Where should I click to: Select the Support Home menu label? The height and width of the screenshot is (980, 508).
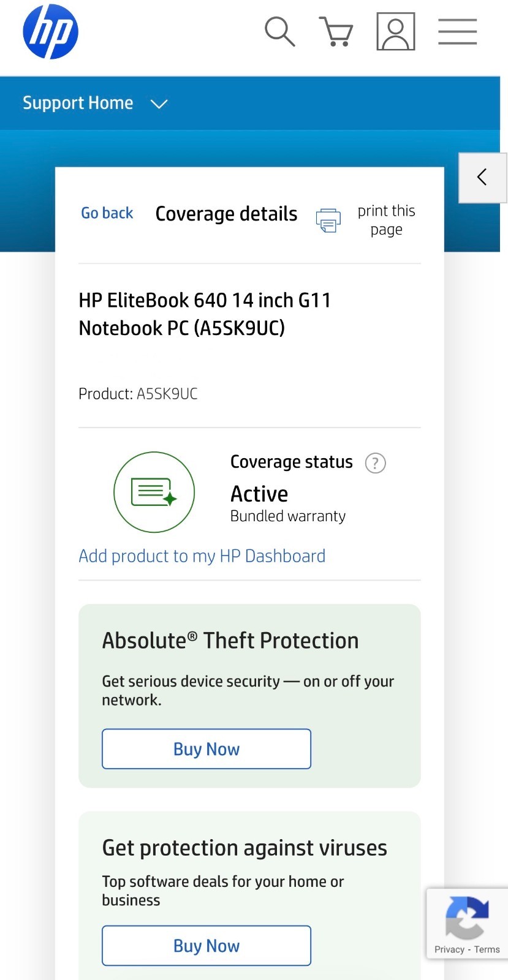(78, 103)
